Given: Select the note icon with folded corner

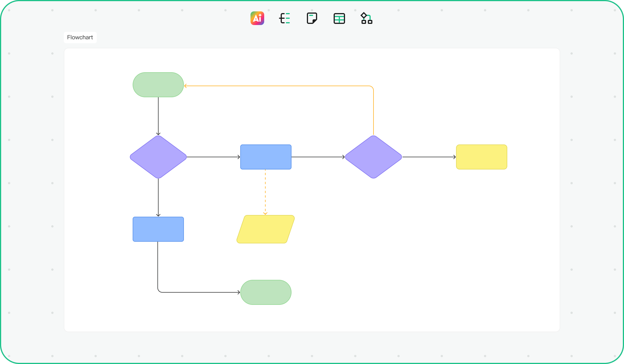Looking at the screenshot, I should (x=312, y=18).
